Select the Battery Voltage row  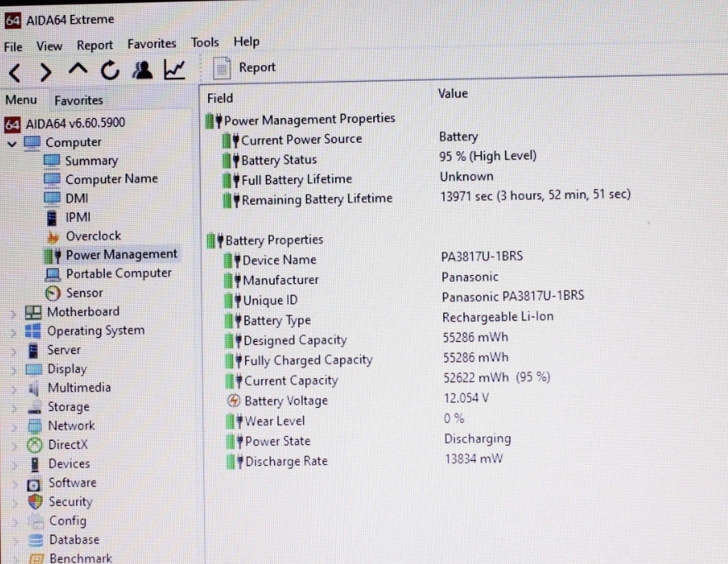tap(286, 401)
